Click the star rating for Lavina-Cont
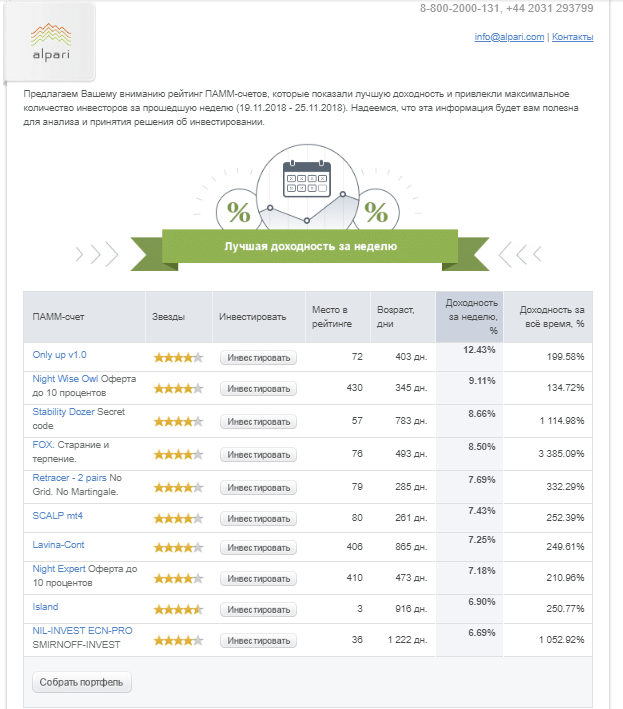 pos(179,548)
